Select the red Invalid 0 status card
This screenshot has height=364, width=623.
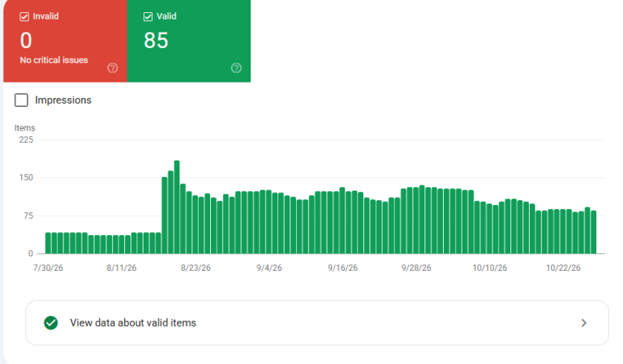[65, 41]
